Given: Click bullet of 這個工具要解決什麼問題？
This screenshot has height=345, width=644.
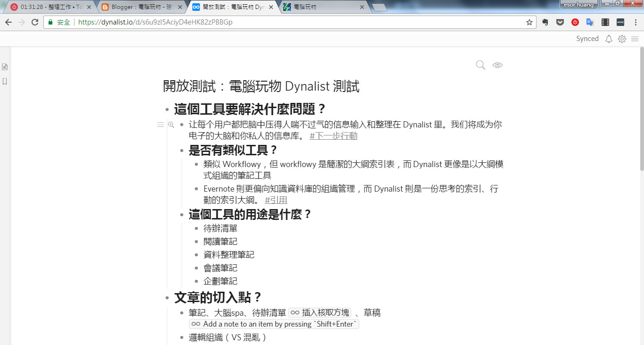Looking at the screenshot, I should (167, 110).
